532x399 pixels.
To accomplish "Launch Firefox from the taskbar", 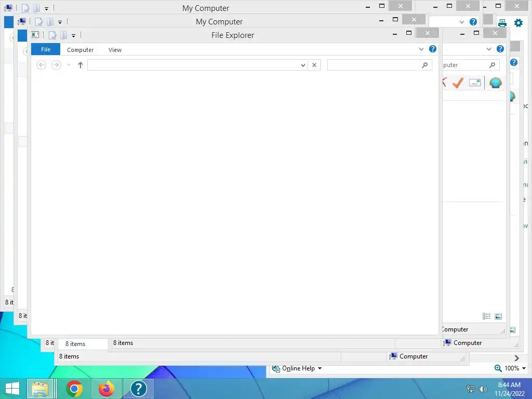I will click(107, 389).
